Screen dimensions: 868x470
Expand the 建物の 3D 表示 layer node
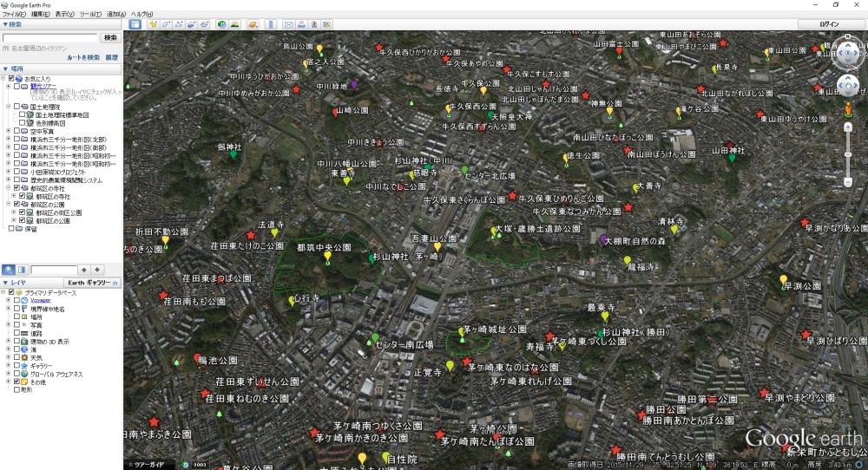(8, 341)
